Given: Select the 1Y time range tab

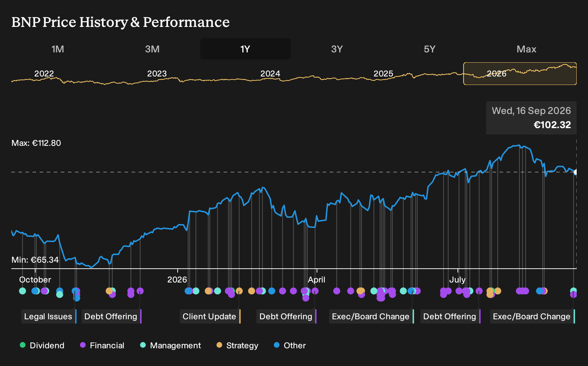Looking at the screenshot, I should [246, 49].
